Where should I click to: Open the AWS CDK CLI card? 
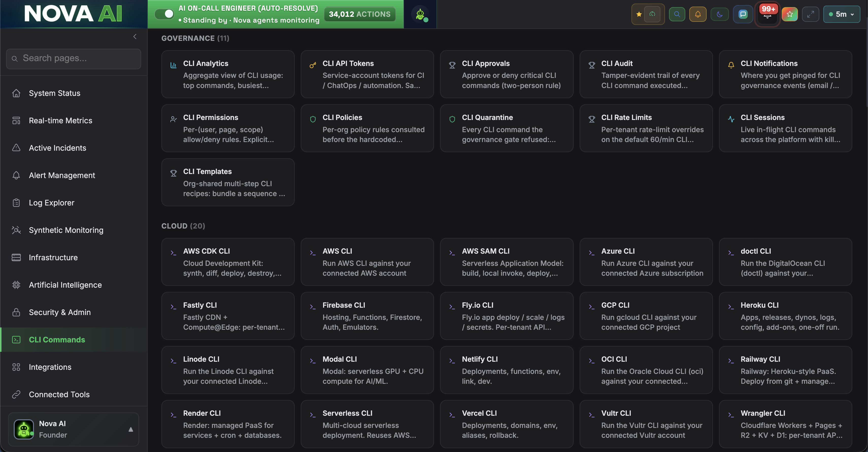tap(228, 262)
